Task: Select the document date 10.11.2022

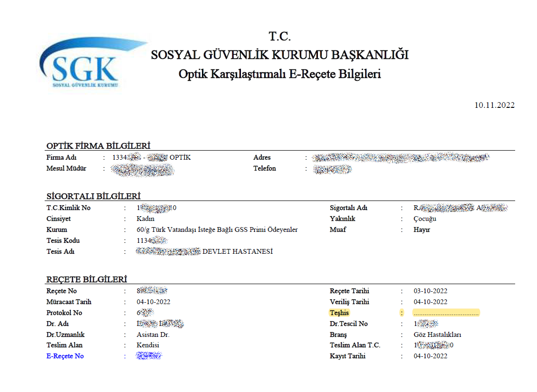Action: tap(494, 105)
